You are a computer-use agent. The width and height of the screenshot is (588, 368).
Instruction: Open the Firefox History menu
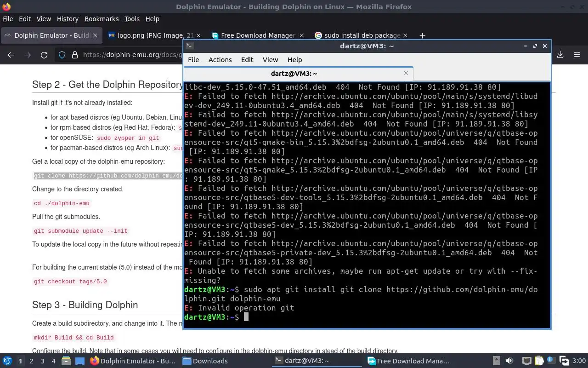pyautogui.click(x=68, y=19)
